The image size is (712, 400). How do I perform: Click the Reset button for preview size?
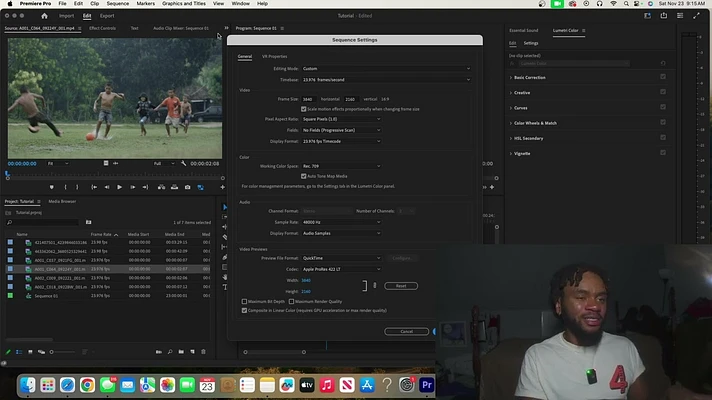tap(401, 286)
